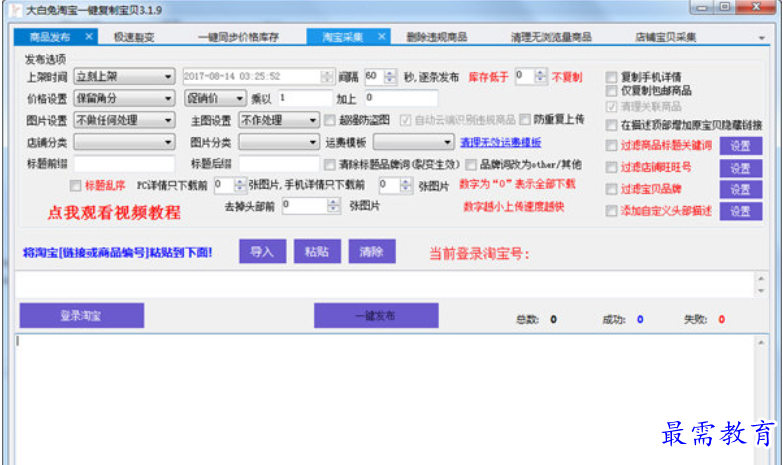Open the tab overflow arrow at the end of the tab strip

762,38
